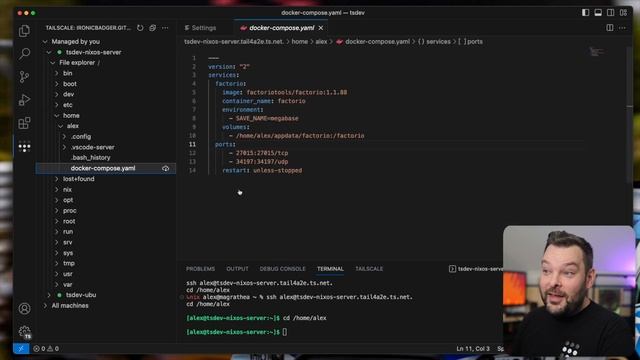This screenshot has height=360, width=640.
Task: Expand the nix folder
Action: pos(56,190)
